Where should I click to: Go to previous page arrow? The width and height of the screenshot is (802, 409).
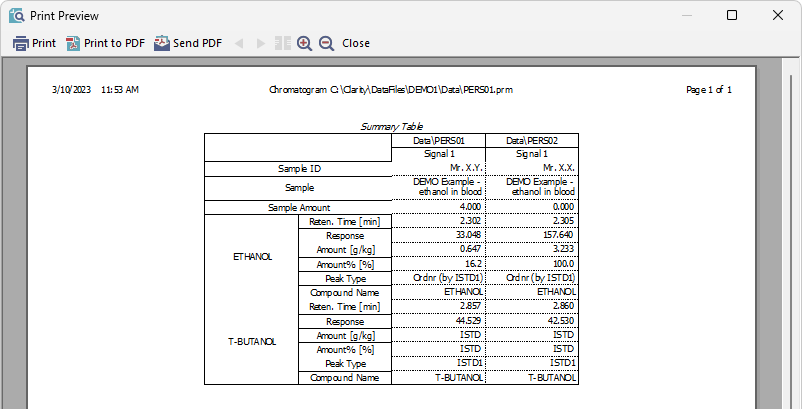[x=238, y=43]
